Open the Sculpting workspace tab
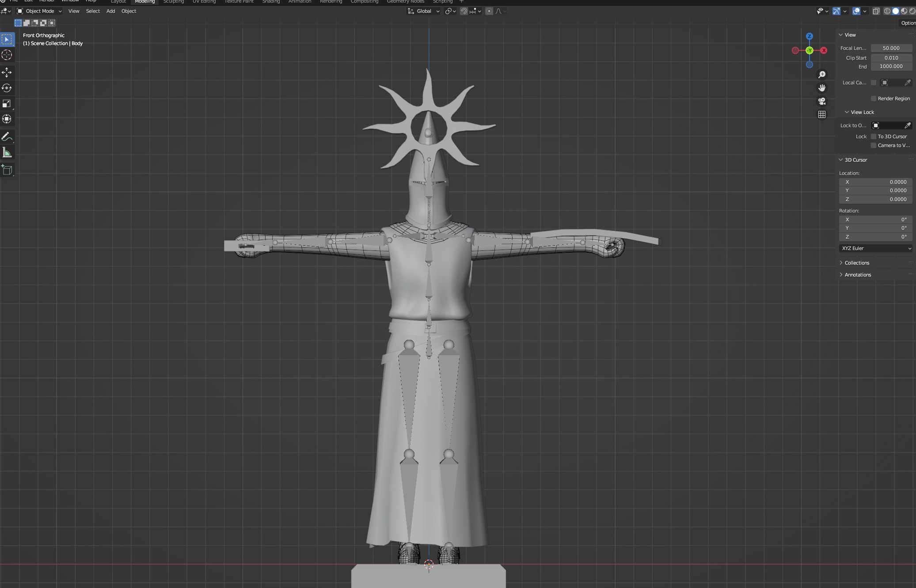 174,2
